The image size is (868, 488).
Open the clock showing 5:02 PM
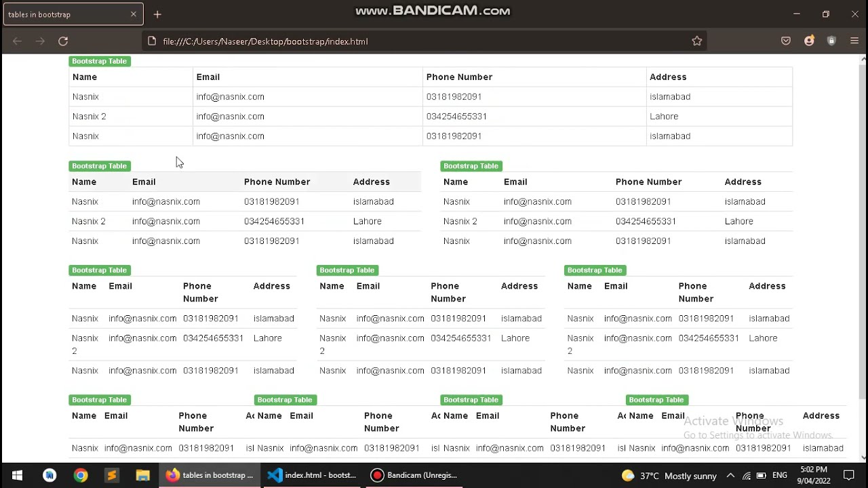(x=814, y=475)
